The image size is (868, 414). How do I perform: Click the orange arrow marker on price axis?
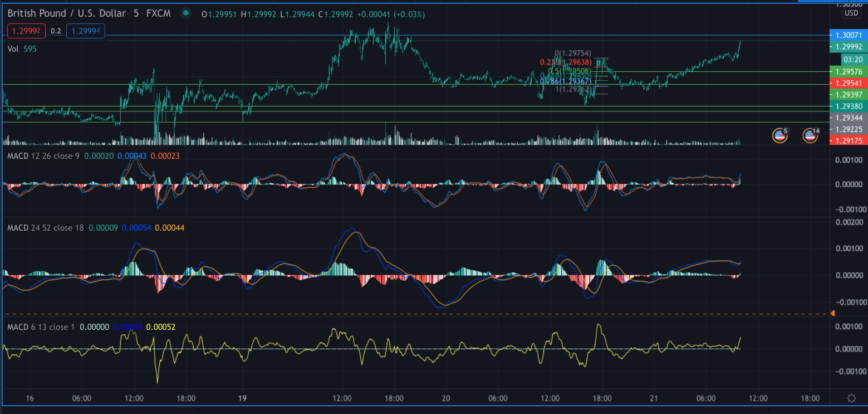pos(832,314)
